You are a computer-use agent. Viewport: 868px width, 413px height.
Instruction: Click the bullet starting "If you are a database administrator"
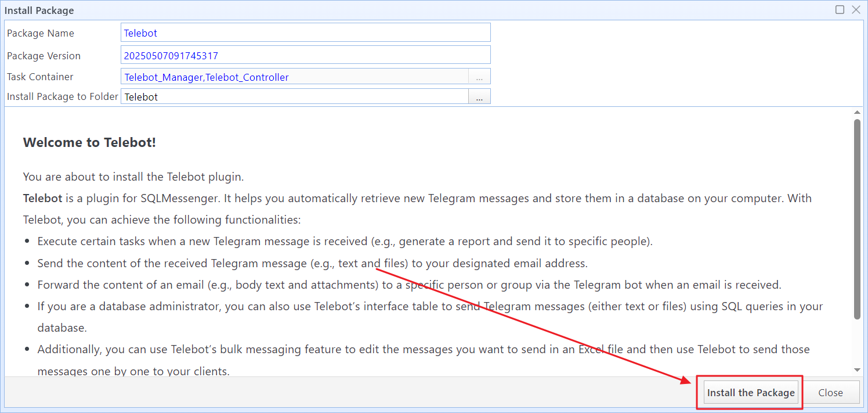[x=431, y=317]
